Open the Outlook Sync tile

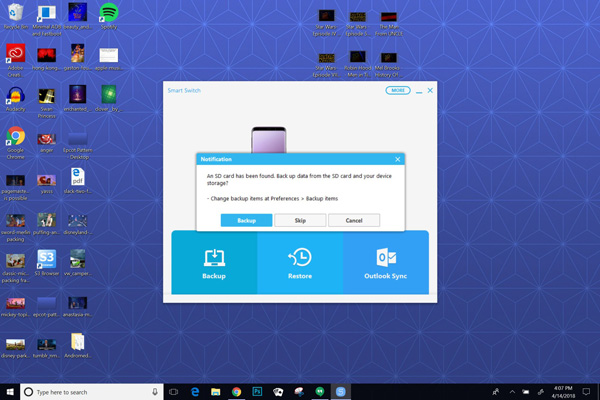(386, 262)
